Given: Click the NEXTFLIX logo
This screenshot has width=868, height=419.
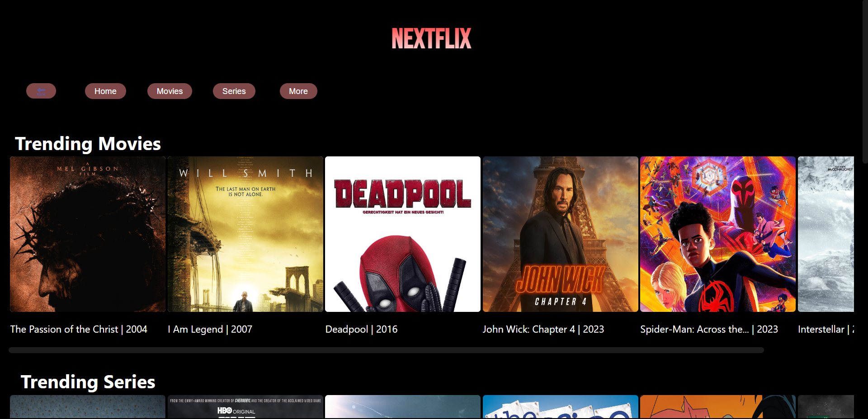Looking at the screenshot, I should (431, 38).
